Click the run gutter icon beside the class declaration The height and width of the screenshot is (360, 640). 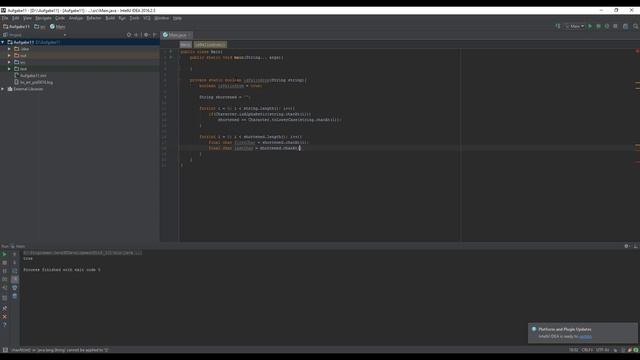pyautogui.click(x=171, y=51)
